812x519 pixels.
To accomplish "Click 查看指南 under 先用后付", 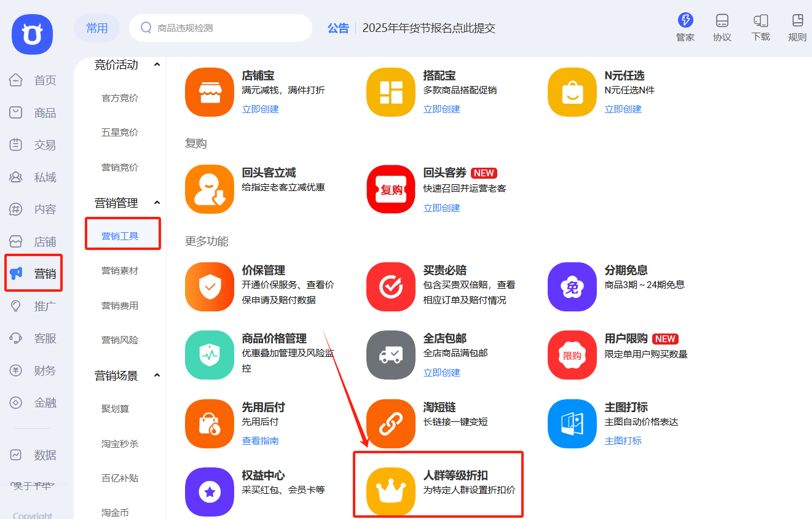I will tap(260, 440).
